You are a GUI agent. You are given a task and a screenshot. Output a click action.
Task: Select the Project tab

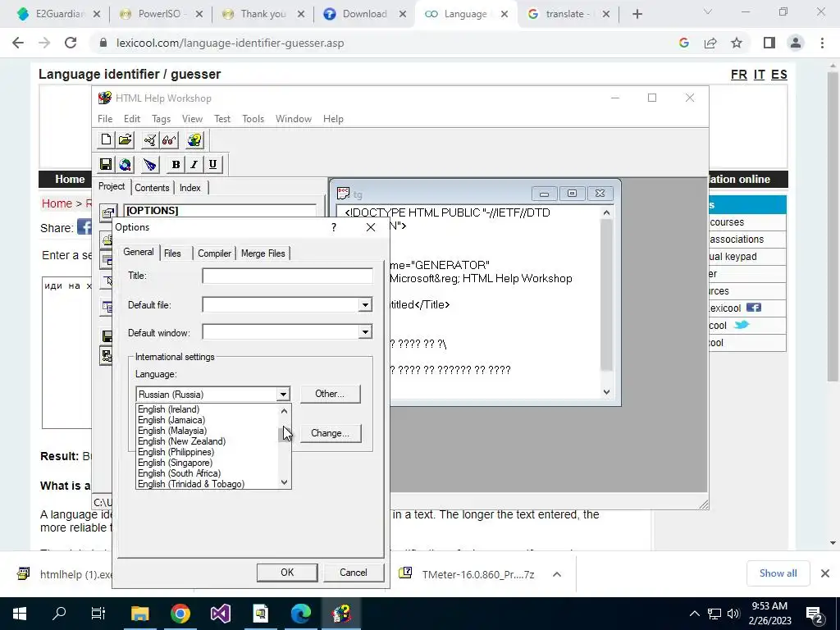pos(112,186)
